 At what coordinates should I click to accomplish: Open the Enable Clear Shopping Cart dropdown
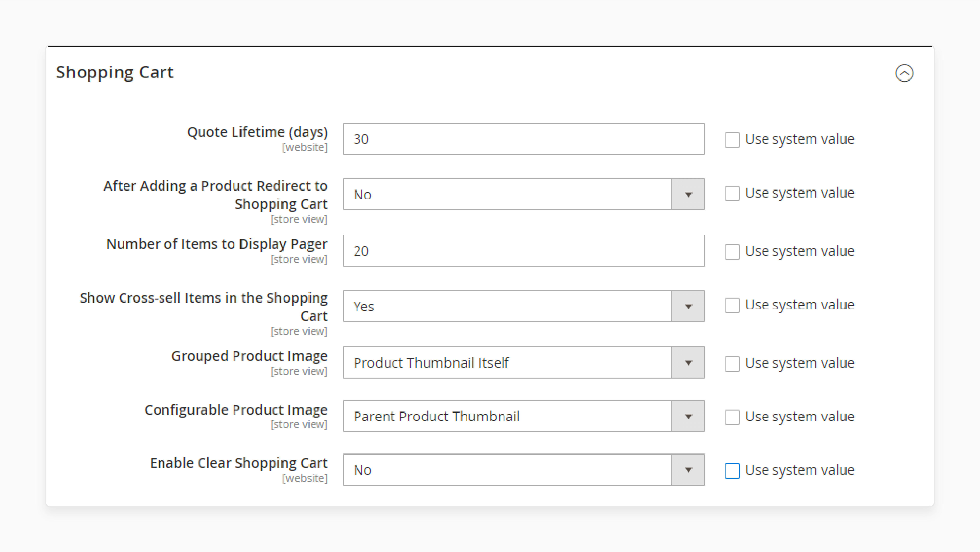click(x=524, y=470)
